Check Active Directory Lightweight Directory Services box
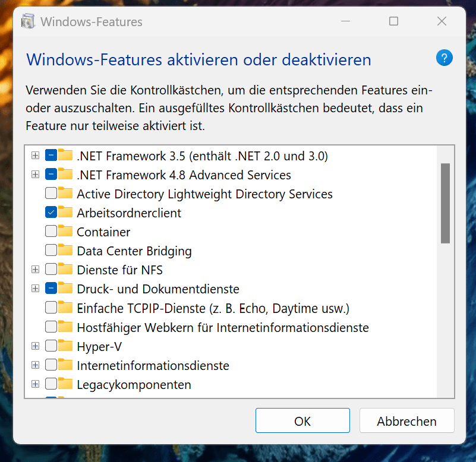This screenshot has width=476, height=462. [51, 194]
